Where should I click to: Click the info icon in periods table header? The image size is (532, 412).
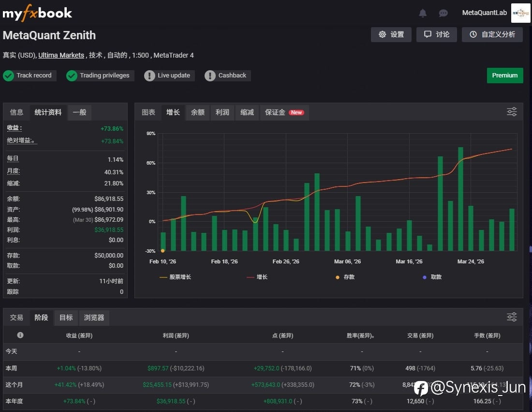(x=20, y=335)
